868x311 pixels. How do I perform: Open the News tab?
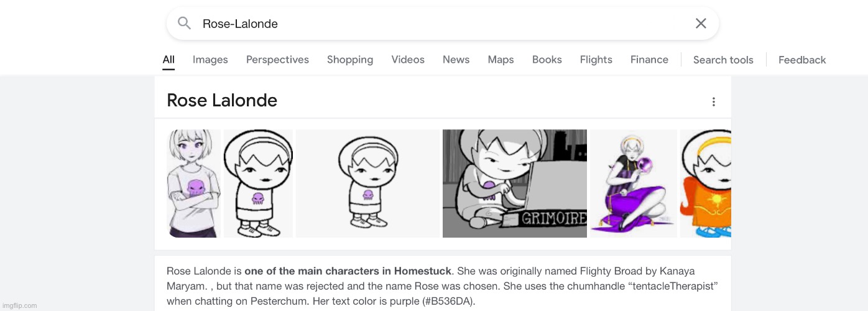pyautogui.click(x=456, y=60)
